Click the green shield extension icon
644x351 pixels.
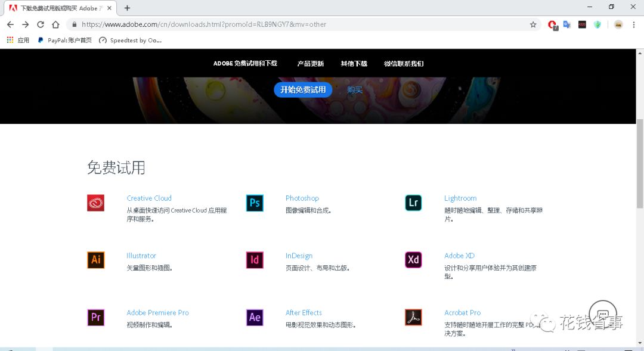[597, 24]
